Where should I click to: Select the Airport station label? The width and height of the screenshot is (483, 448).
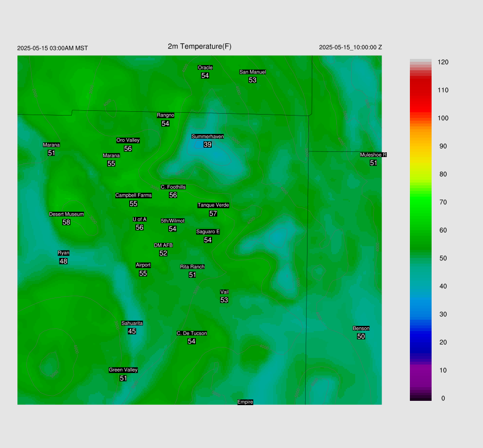pyautogui.click(x=143, y=265)
